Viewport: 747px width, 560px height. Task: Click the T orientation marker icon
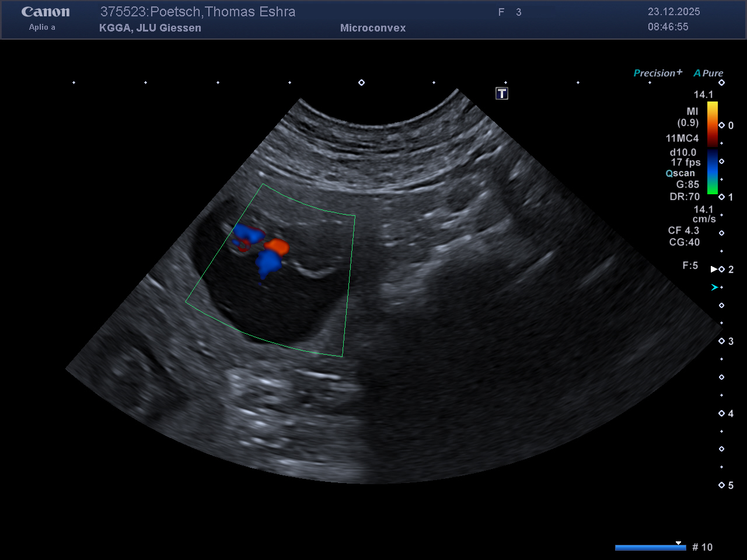502,93
